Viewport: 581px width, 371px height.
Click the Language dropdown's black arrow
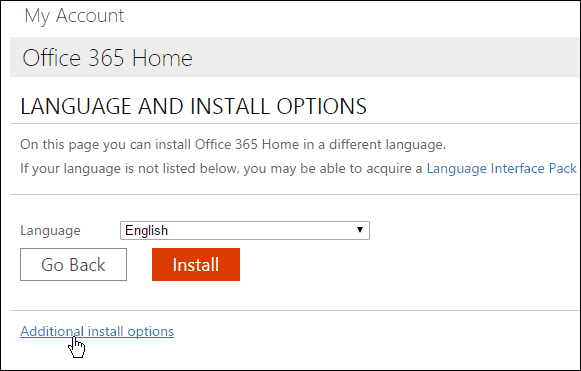[359, 230]
